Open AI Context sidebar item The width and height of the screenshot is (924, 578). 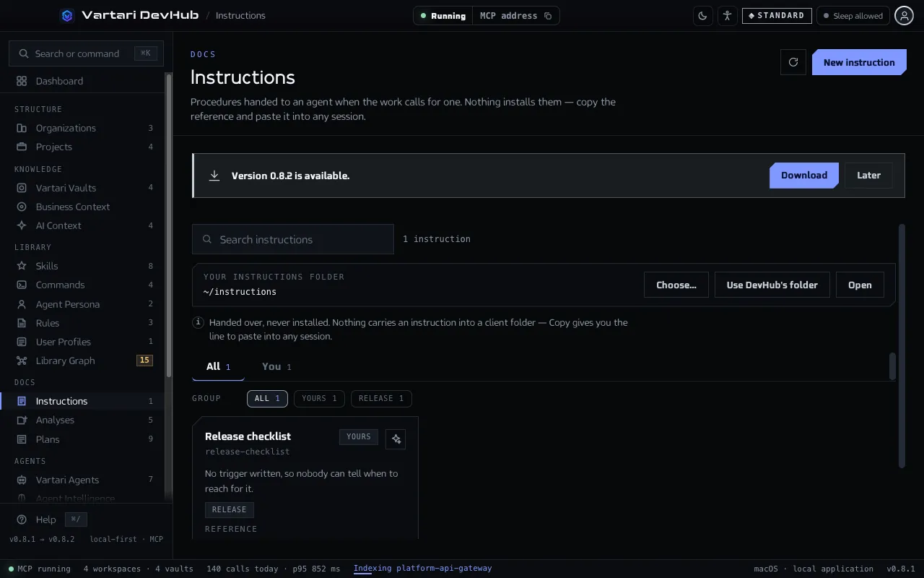pos(84,225)
